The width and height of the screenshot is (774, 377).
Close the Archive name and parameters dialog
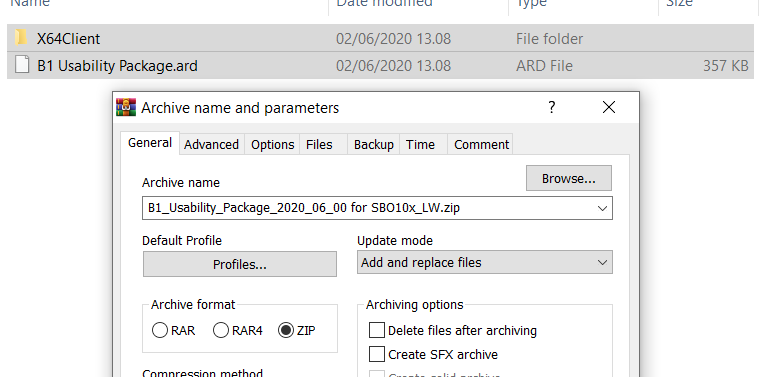[609, 107]
